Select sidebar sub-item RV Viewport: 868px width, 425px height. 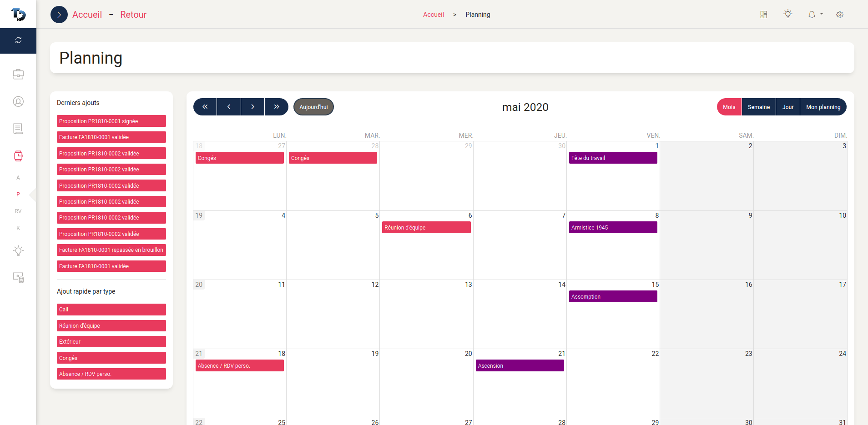pyautogui.click(x=18, y=211)
